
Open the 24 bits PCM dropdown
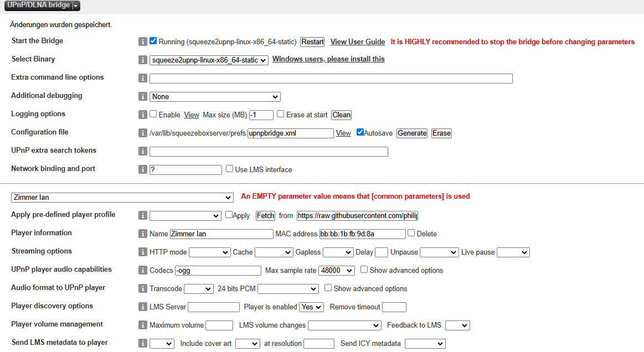pos(288,289)
